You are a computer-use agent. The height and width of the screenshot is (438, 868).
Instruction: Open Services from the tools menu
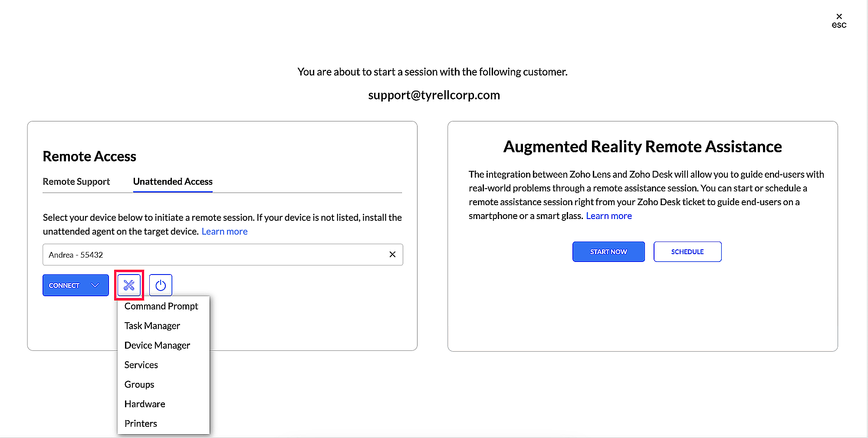[141, 365]
